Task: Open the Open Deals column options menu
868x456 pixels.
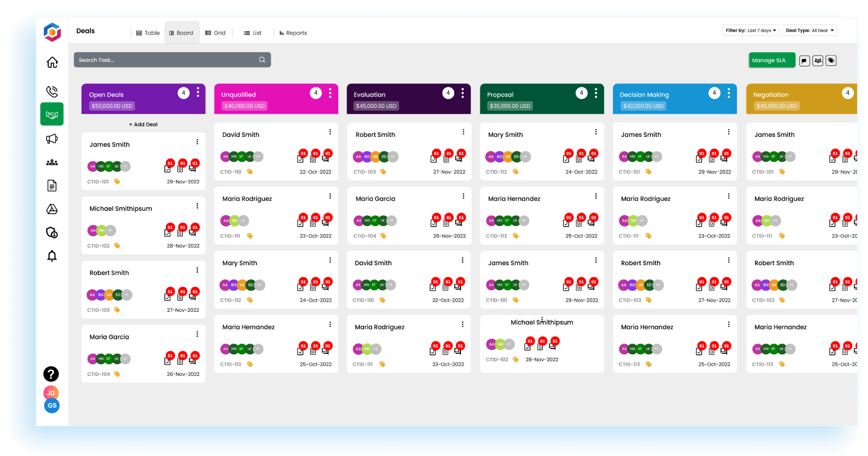Action: 198,92
